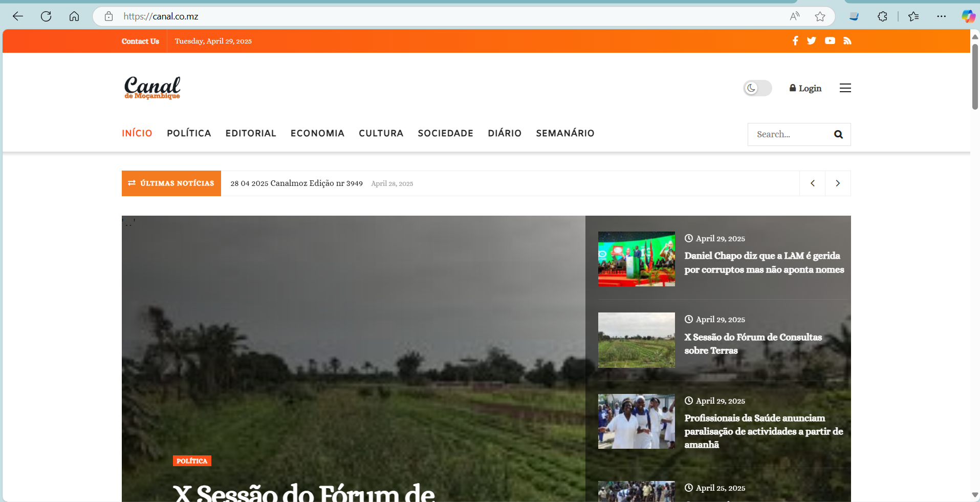The image size is (980, 502).
Task: Click the Contact Us link
Action: (140, 41)
